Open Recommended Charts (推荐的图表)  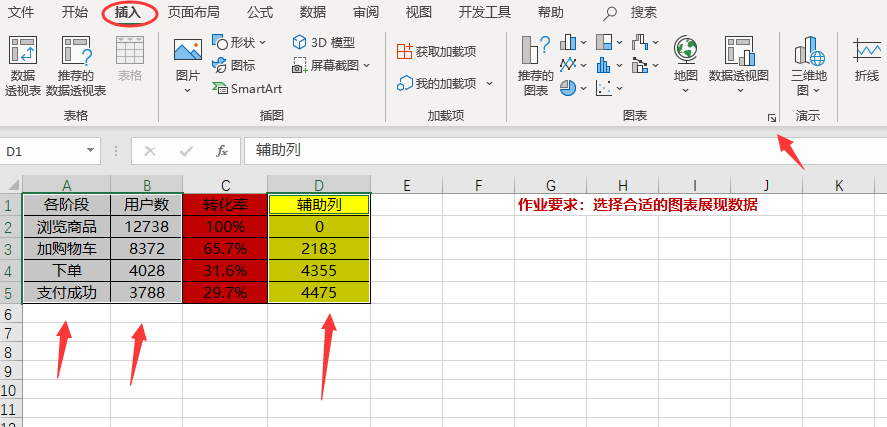point(535,66)
